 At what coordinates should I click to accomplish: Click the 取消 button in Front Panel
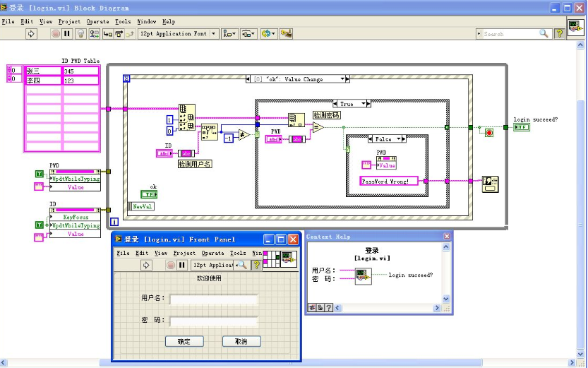tap(241, 341)
